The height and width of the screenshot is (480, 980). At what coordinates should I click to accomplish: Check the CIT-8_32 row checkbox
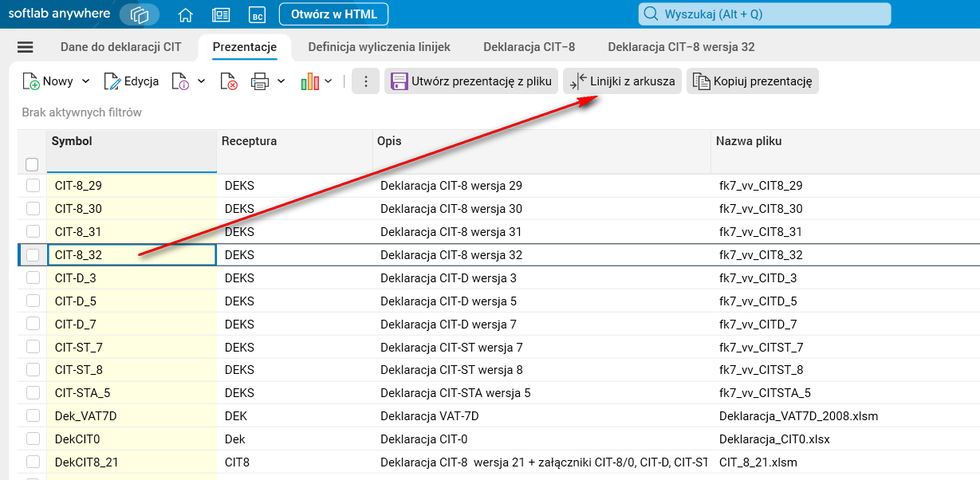click(33, 255)
